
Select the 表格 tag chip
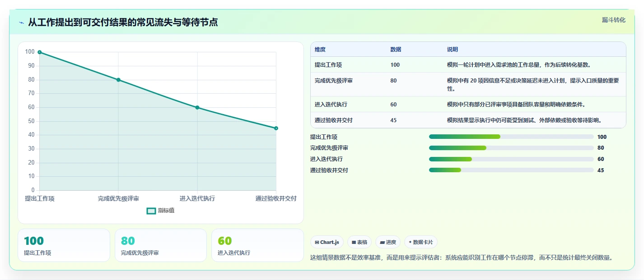(359, 242)
